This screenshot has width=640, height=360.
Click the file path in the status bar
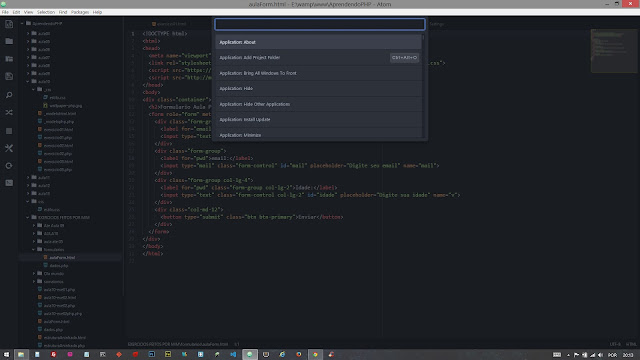178,344
